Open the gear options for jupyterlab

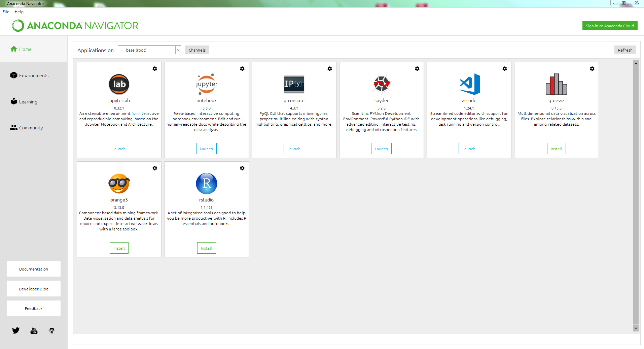(x=155, y=69)
